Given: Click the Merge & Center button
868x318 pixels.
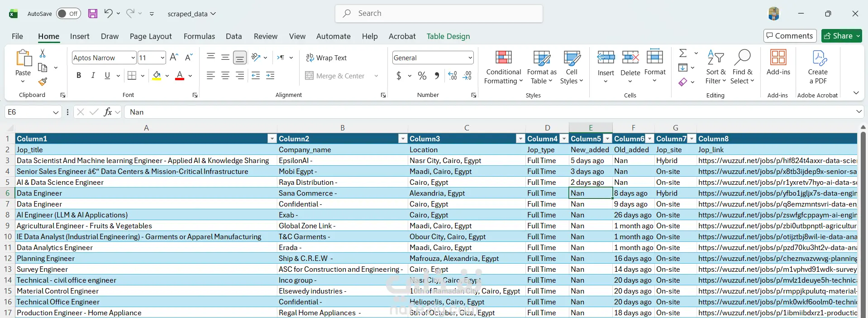Looking at the screenshot, I should tap(335, 76).
